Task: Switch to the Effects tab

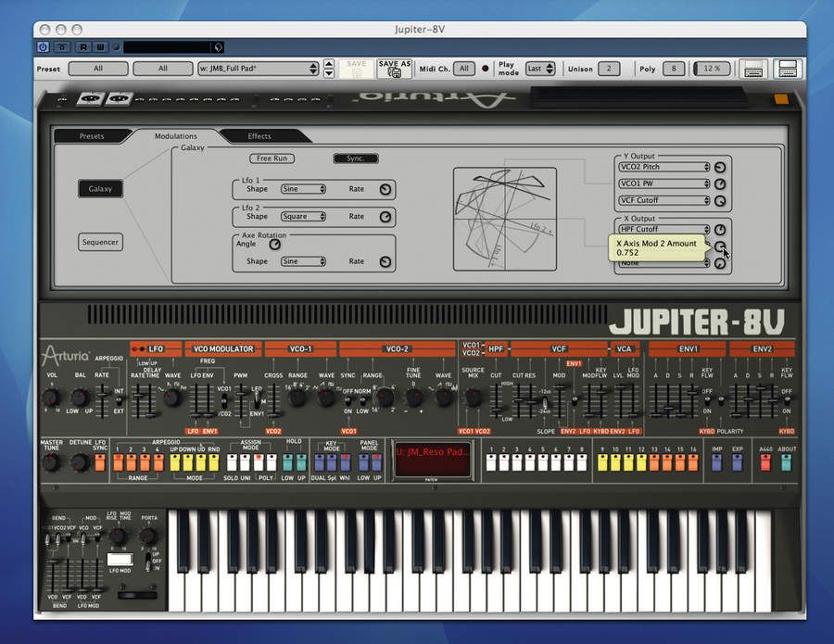Action: (259, 135)
